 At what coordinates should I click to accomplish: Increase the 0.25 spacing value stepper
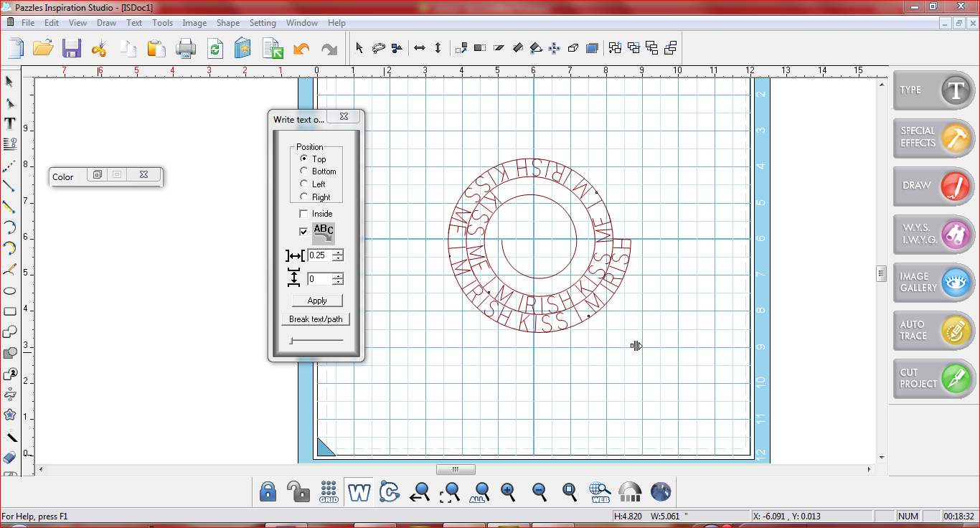pyautogui.click(x=338, y=252)
